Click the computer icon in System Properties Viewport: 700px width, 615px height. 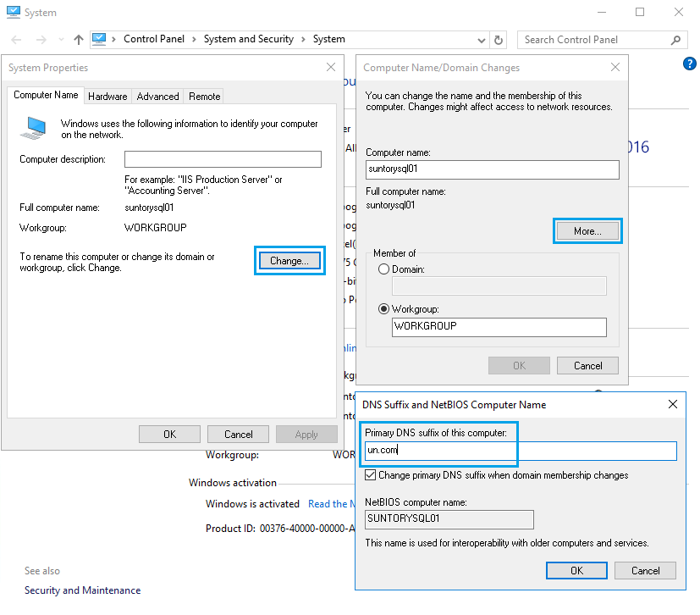(34, 128)
